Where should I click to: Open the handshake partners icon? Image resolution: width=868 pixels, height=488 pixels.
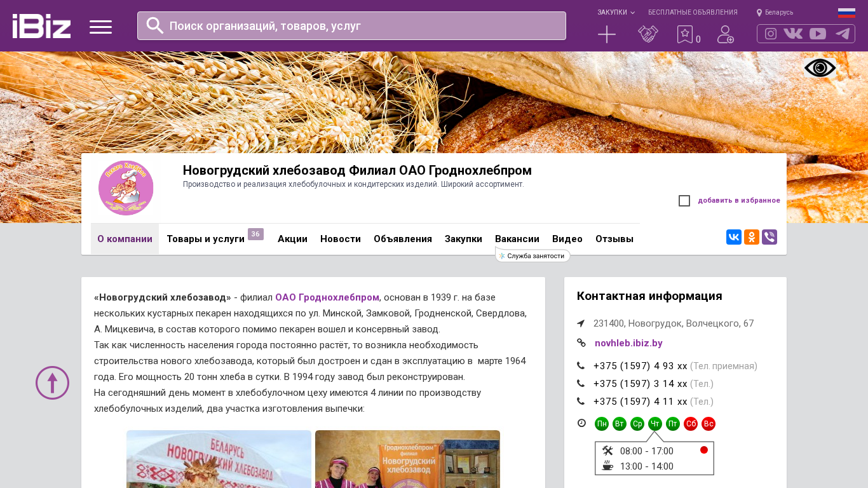click(648, 34)
